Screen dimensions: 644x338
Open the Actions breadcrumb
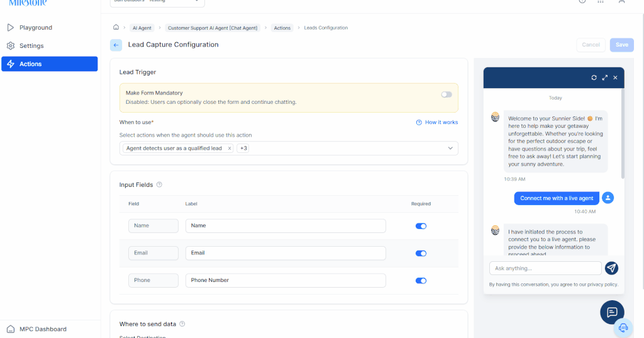pyautogui.click(x=282, y=28)
